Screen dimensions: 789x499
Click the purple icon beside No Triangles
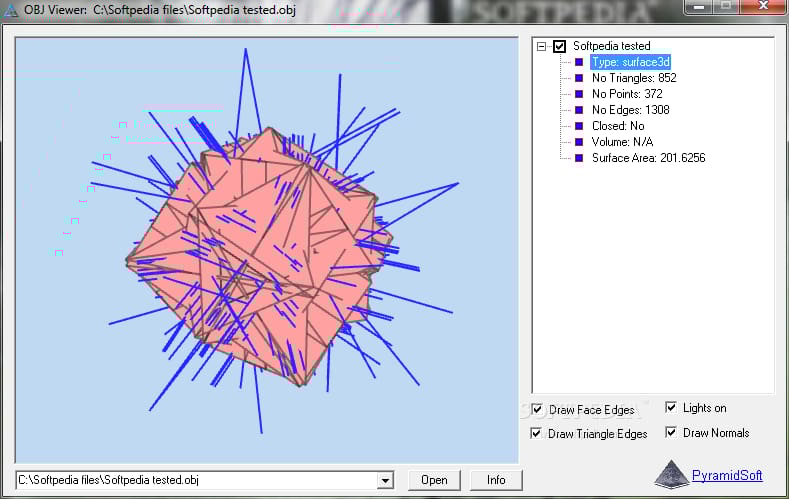pos(579,78)
